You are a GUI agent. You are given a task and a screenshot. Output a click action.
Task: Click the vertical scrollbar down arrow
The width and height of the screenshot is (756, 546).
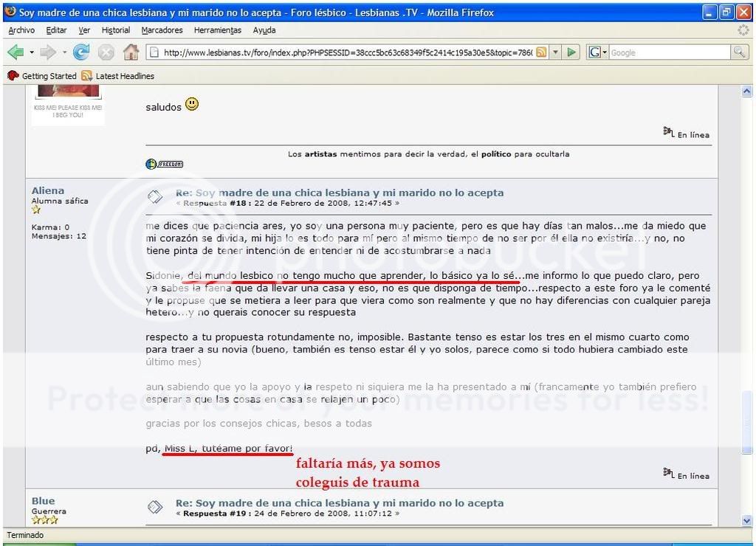coord(746,520)
